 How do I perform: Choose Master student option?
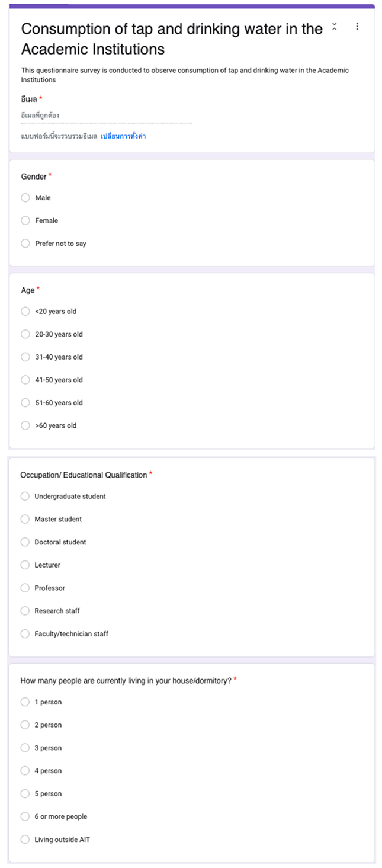click(x=25, y=519)
